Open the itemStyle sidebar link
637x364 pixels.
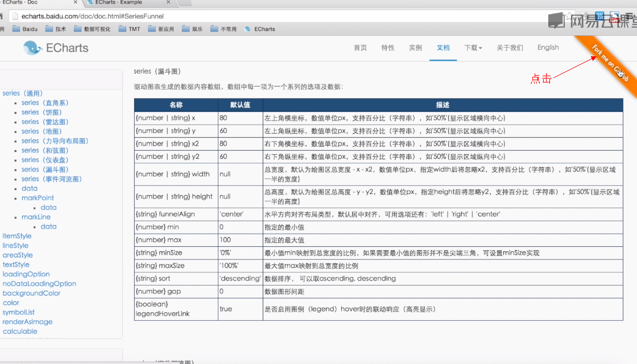point(16,236)
